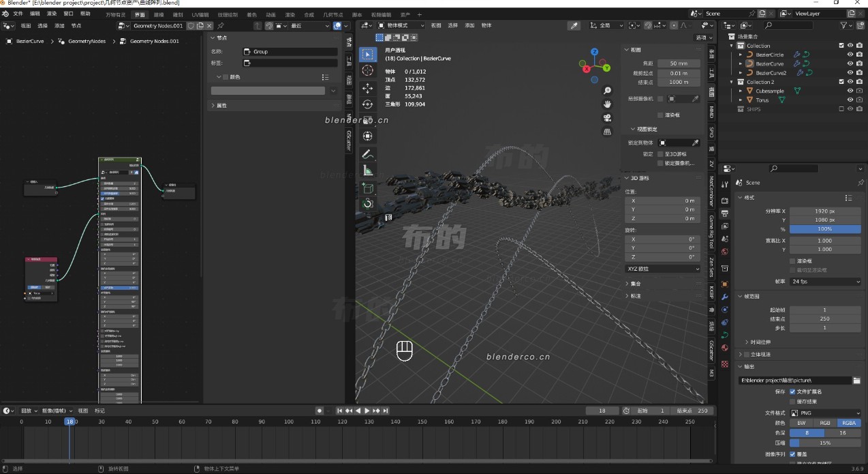The width and height of the screenshot is (868, 474).
Task: Set color depth to 16
Action: 843,432
